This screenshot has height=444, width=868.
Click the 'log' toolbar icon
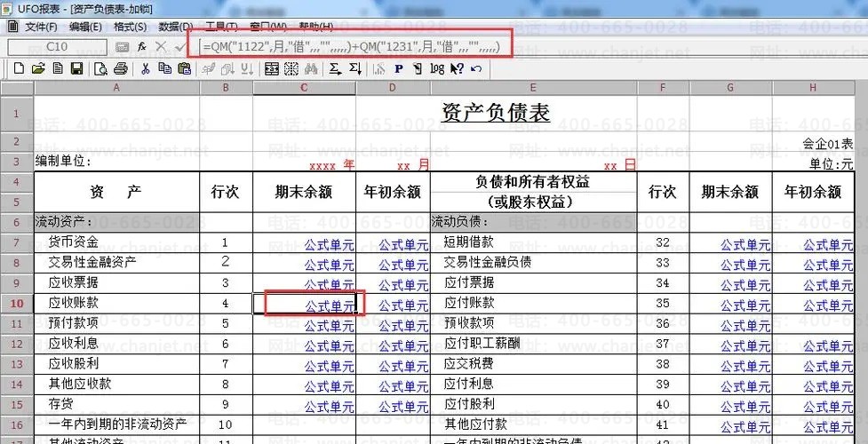coord(437,68)
